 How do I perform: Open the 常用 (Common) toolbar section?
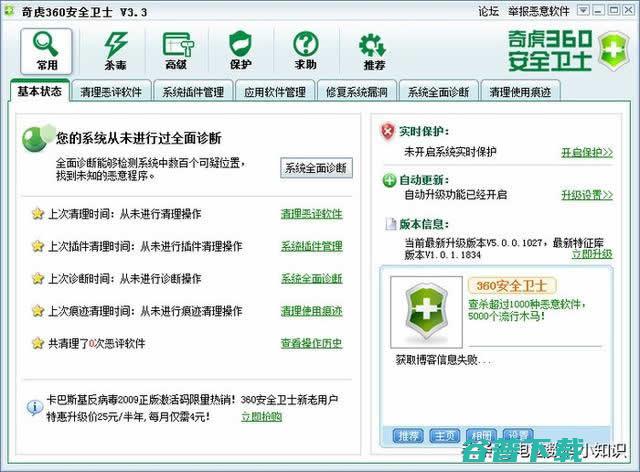[x=46, y=51]
